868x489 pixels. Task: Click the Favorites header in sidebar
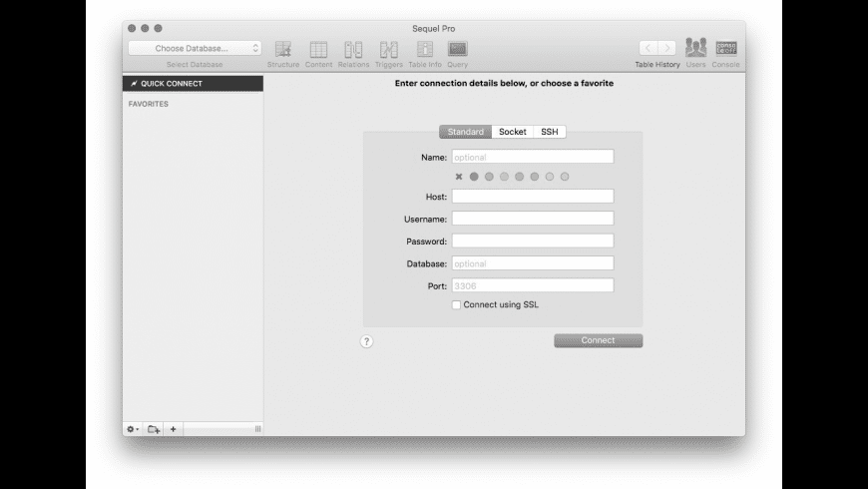coord(149,104)
